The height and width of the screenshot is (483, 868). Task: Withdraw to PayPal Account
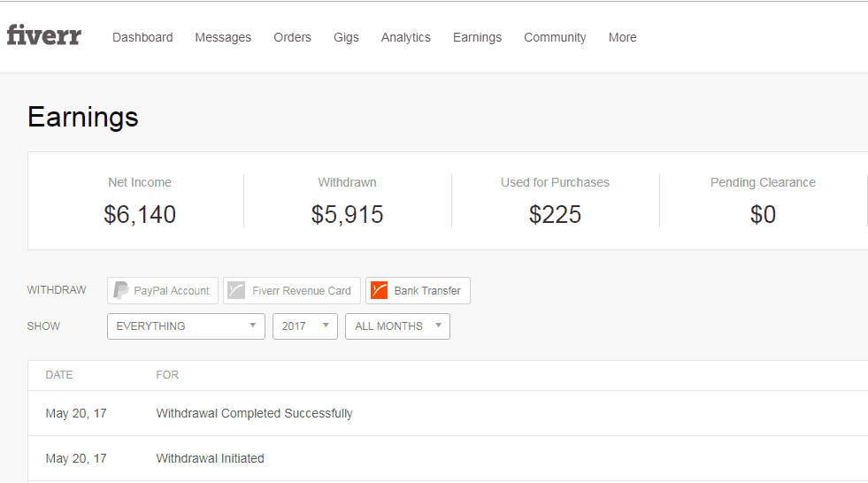point(163,290)
